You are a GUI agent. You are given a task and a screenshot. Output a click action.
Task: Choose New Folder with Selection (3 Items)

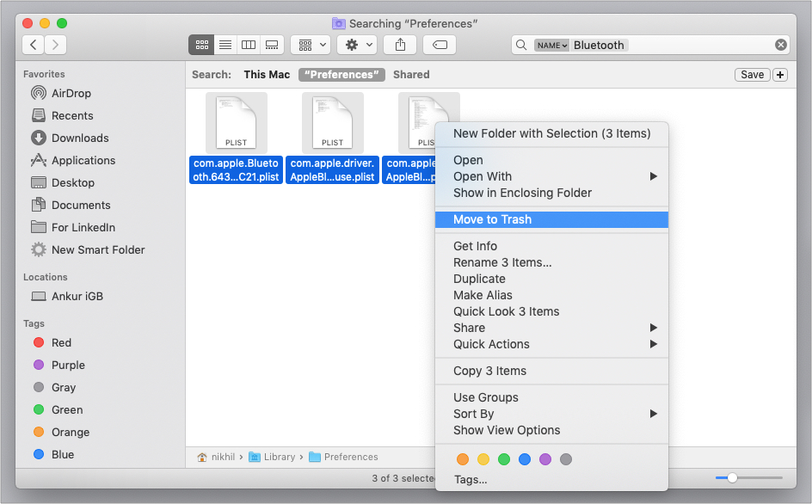pyautogui.click(x=551, y=133)
